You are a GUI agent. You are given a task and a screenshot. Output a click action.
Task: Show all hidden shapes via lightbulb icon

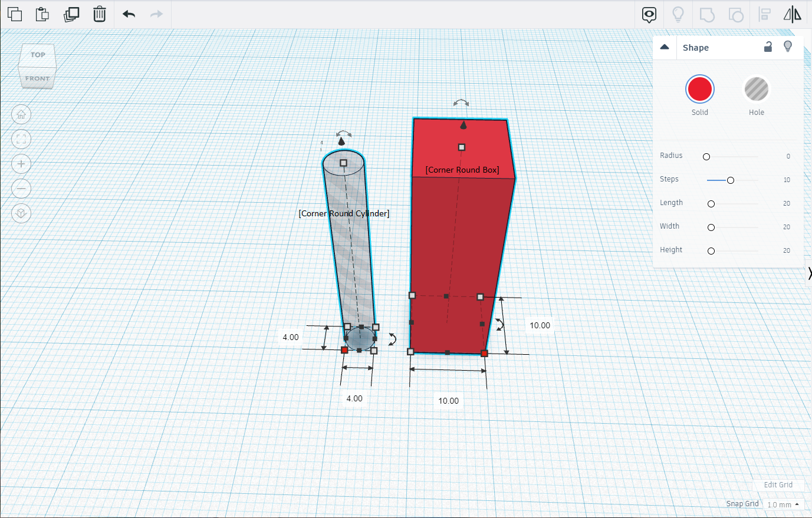[678, 14]
